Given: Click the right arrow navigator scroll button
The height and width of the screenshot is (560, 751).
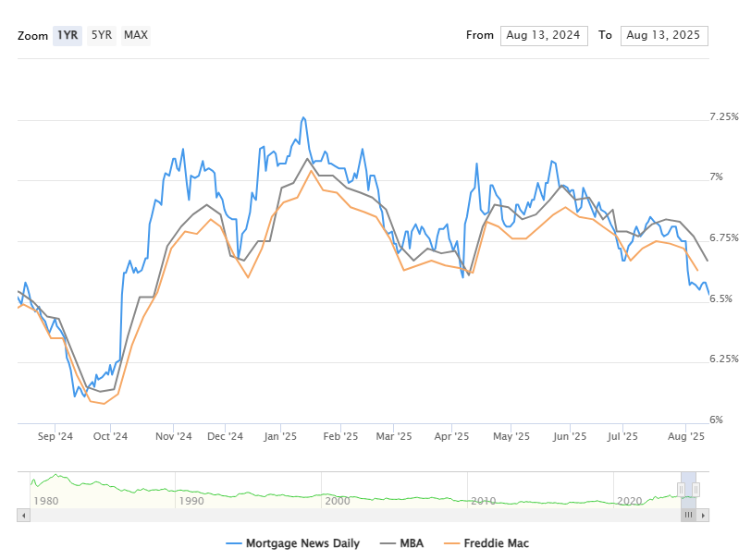Looking at the screenshot, I should coord(704,516).
